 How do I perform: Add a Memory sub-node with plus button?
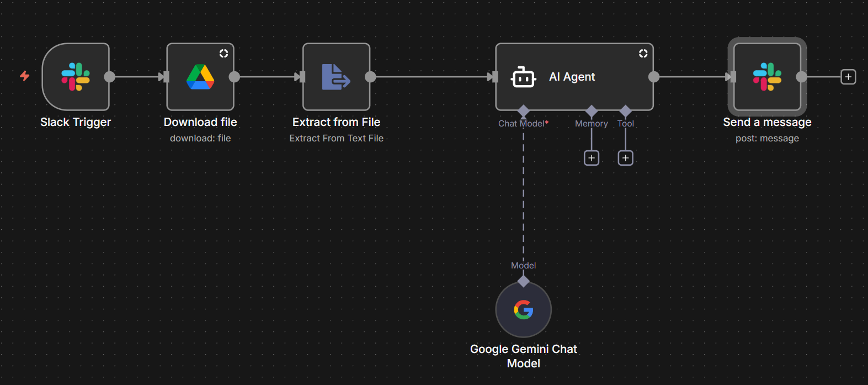coord(592,159)
